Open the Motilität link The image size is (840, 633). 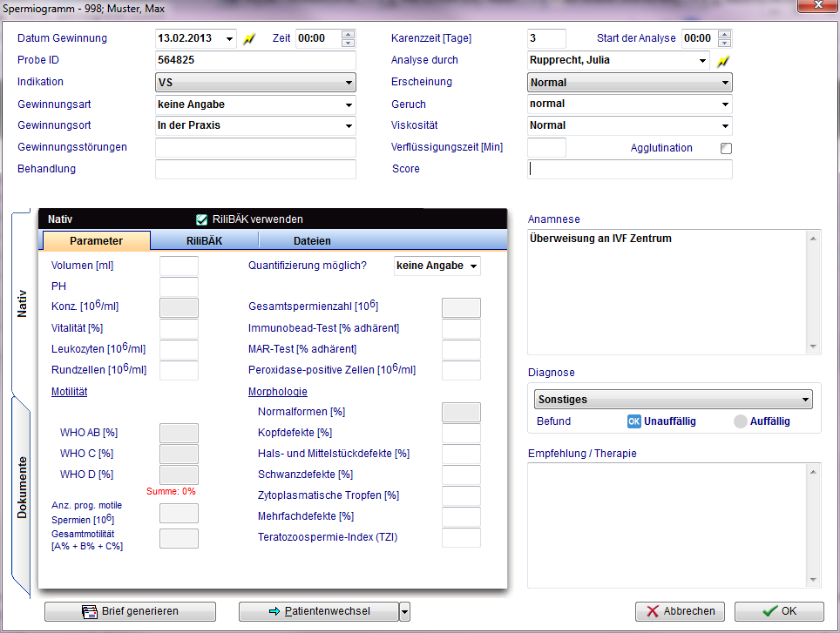point(69,392)
